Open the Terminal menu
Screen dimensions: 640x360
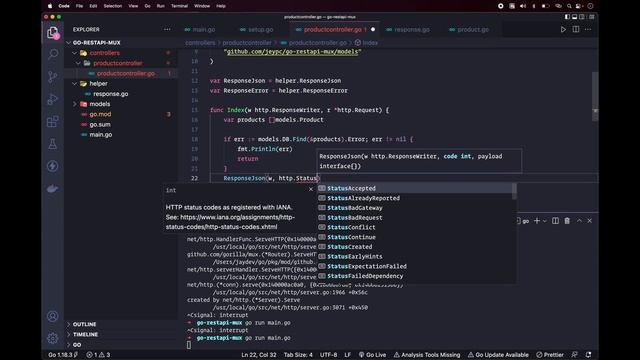pos(179,6)
